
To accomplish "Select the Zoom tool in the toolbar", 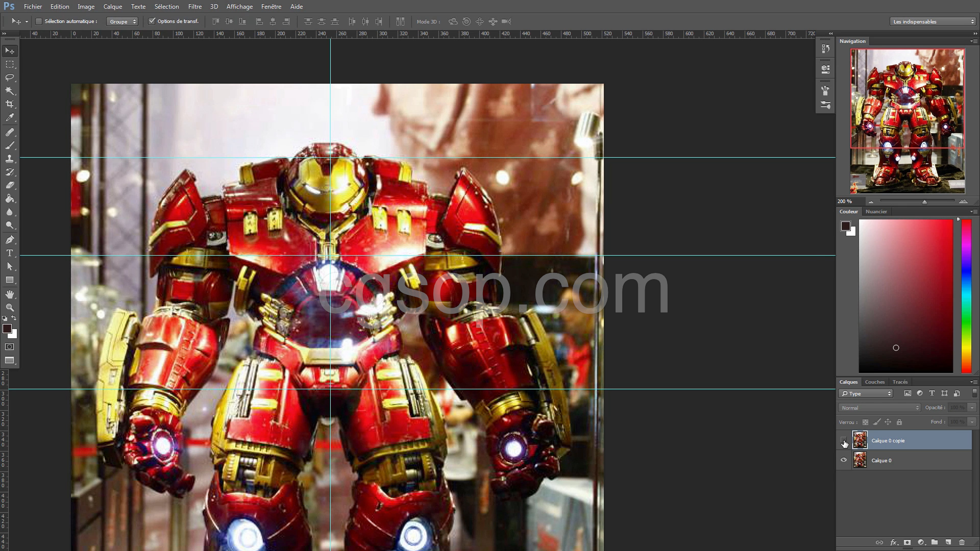I will [10, 308].
